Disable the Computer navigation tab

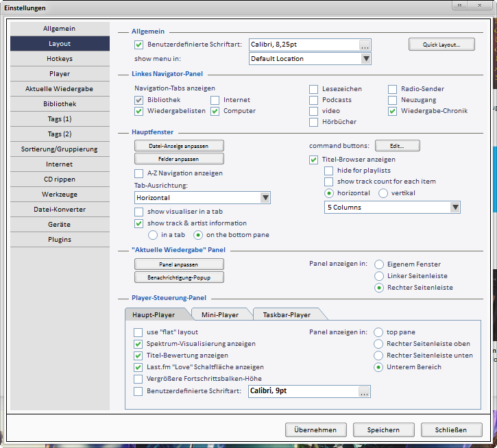(x=215, y=111)
